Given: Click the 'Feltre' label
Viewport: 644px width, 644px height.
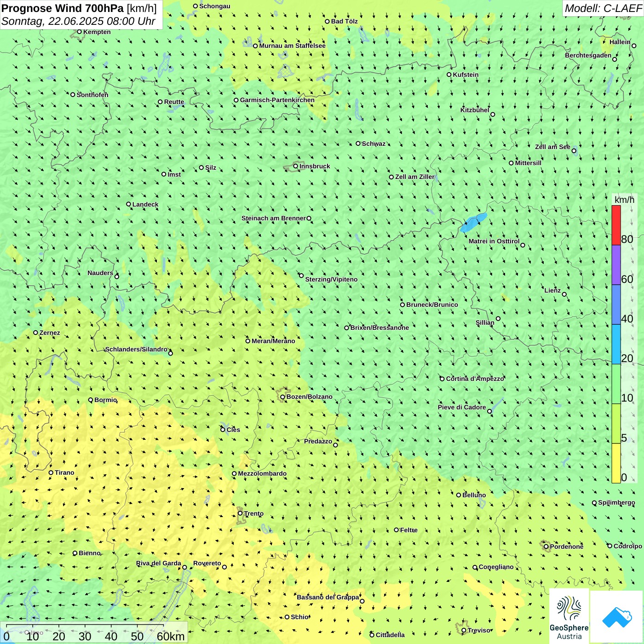Looking at the screenshot, I should click(x=409, y=530).
